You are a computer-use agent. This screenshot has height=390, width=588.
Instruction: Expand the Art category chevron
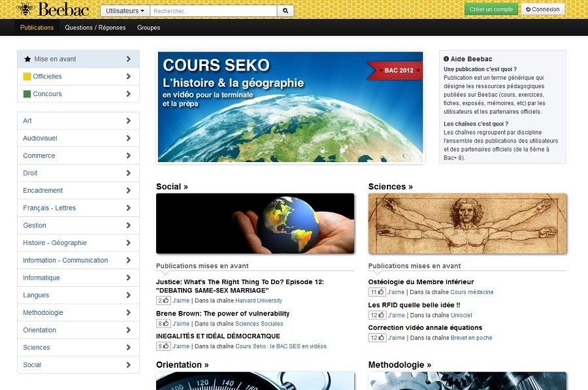[x=128, y=121]
